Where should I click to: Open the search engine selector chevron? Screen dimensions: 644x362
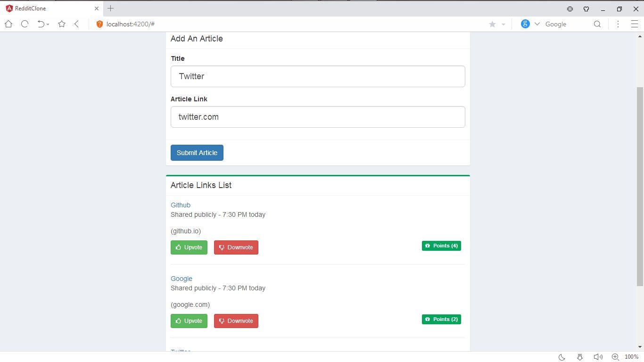[537, 24]
